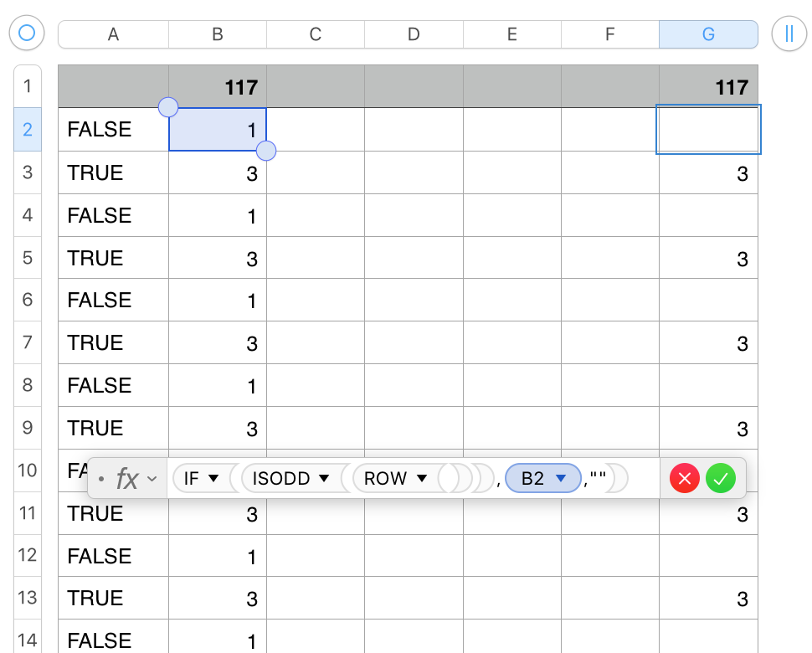The image size is (812, 653).
Task: Cancel the formula with red X
Action: [684, 478]
